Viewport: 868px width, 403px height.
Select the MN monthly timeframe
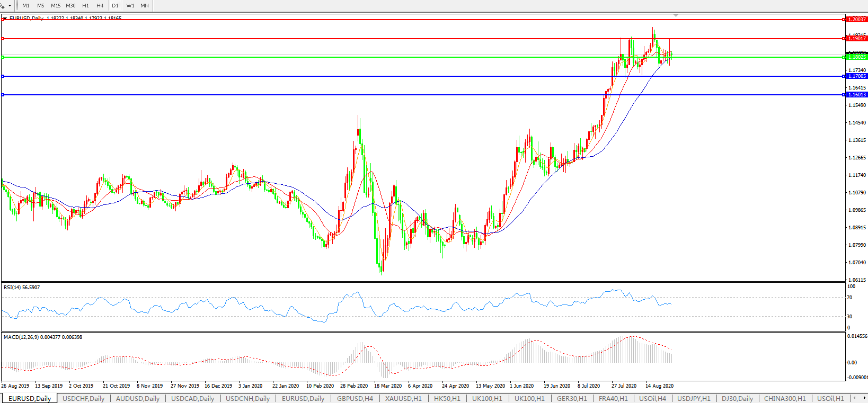(x=145, y=5)
